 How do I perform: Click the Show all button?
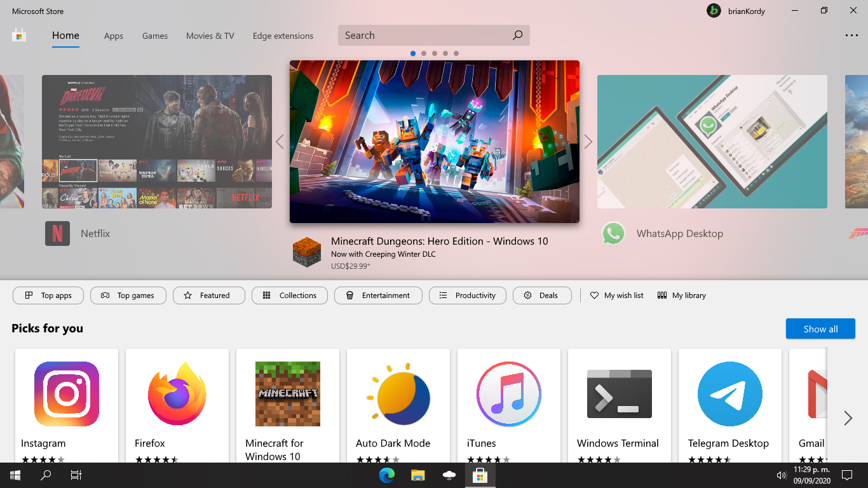pyautogui.click(x=820, y=329)
